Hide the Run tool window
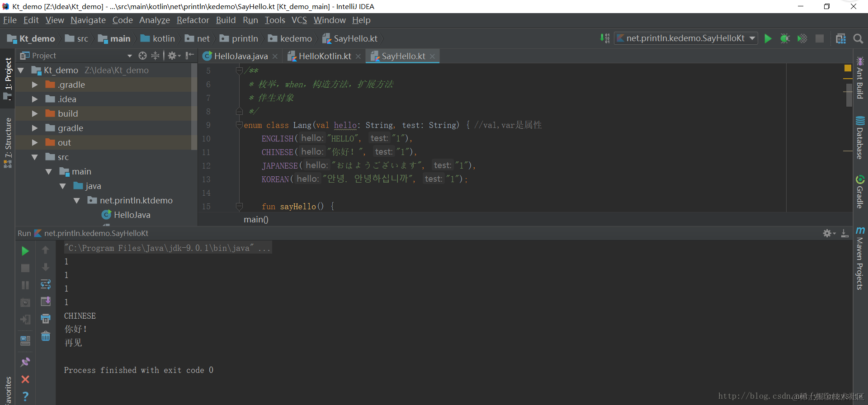 (x=844, y=233)
